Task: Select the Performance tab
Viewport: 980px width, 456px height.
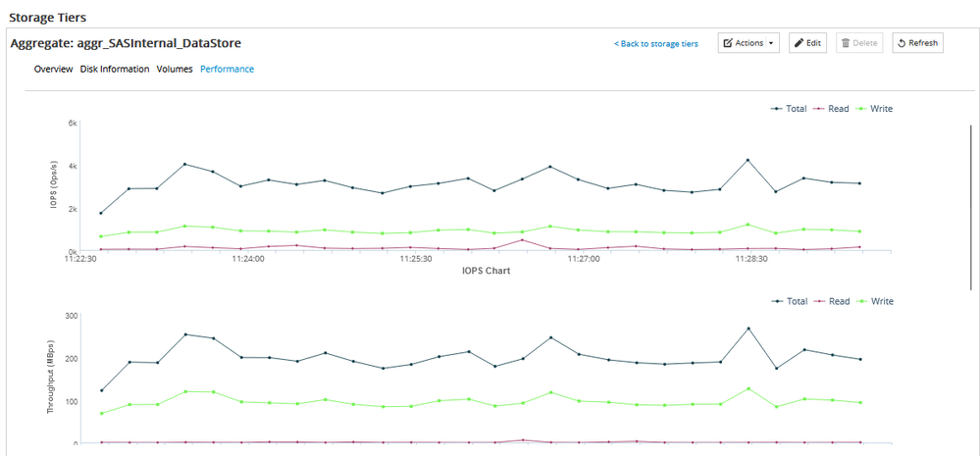Action: [227, 70]
